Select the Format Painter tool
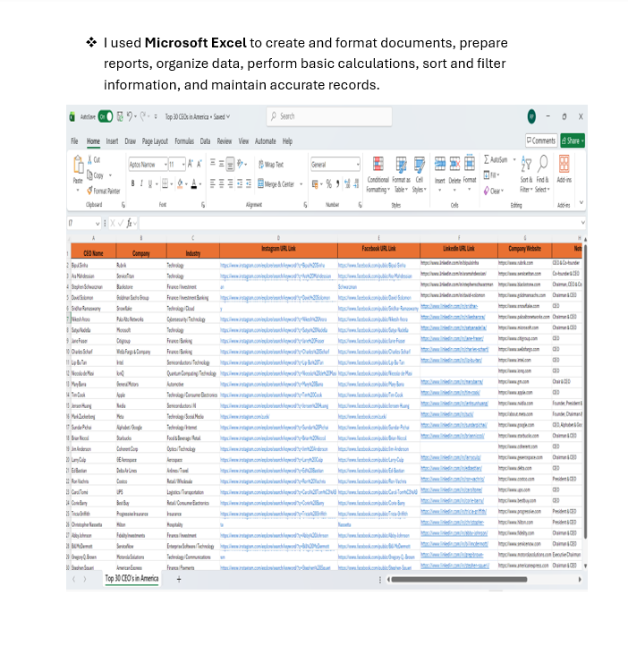This screenshot has height=672, width=628. click(103, 191)
